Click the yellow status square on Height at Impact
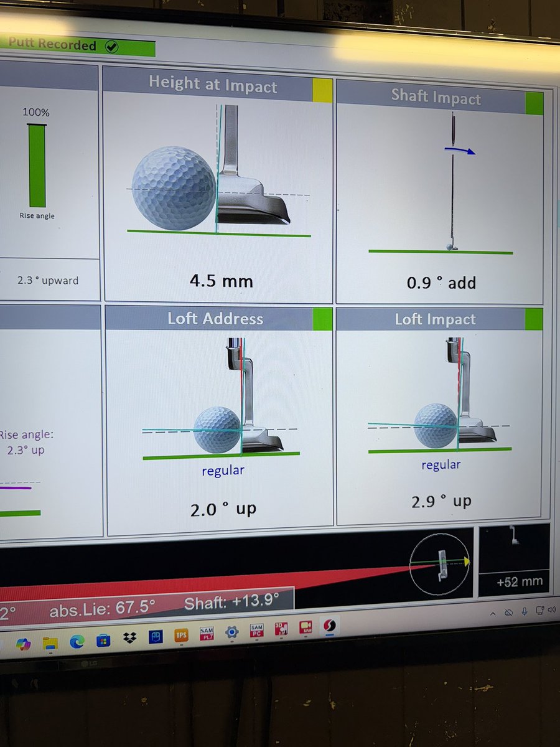 pos(322,90)
